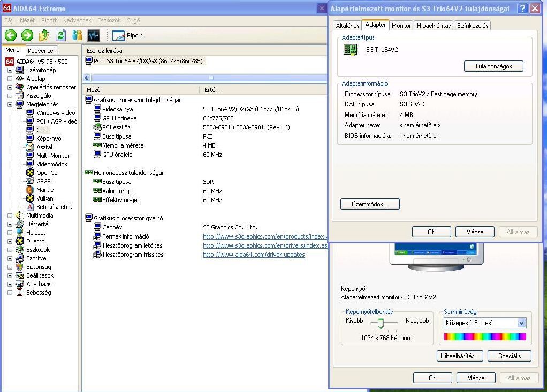Switch to the Kedvencek side tab

[x=42, y=50]
